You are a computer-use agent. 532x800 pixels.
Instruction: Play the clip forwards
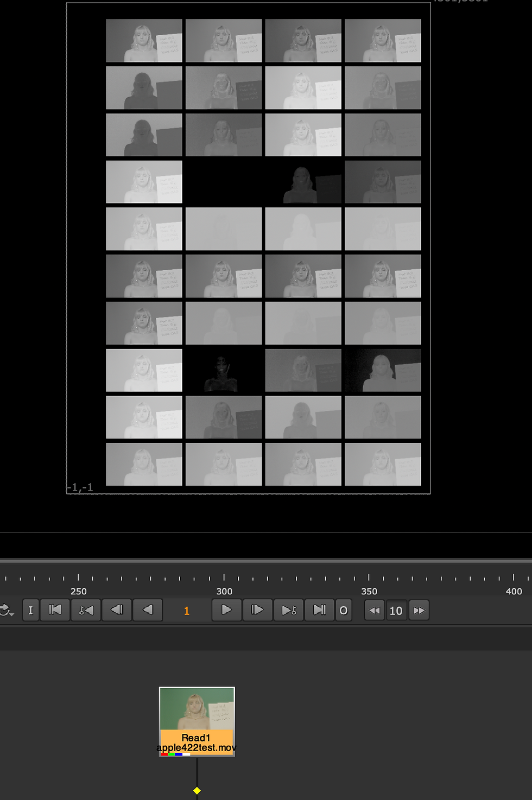coord(226,610)
